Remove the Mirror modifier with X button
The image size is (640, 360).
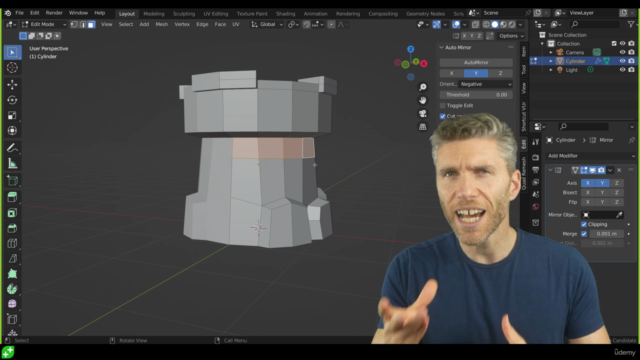coord(619,170)
